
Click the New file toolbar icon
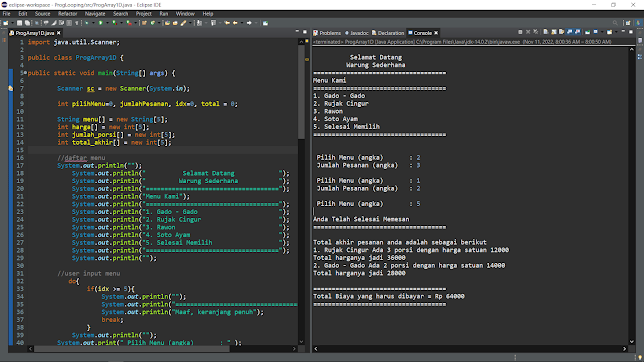click(5, 23)
